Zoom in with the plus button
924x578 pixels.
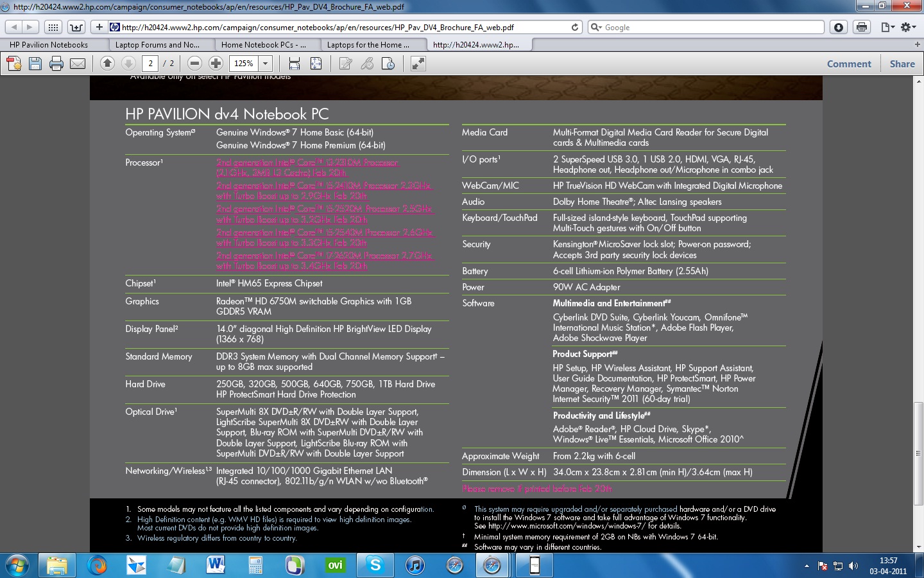[216, 63]
